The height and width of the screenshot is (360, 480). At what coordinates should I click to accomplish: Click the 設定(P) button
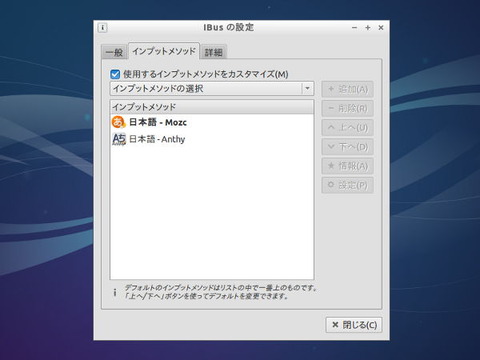347,185
